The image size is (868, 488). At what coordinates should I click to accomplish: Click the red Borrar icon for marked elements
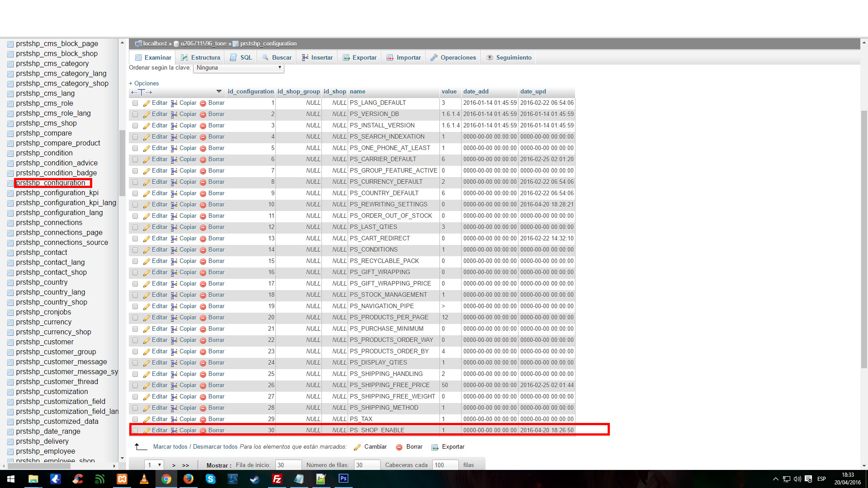click(399, 447)
